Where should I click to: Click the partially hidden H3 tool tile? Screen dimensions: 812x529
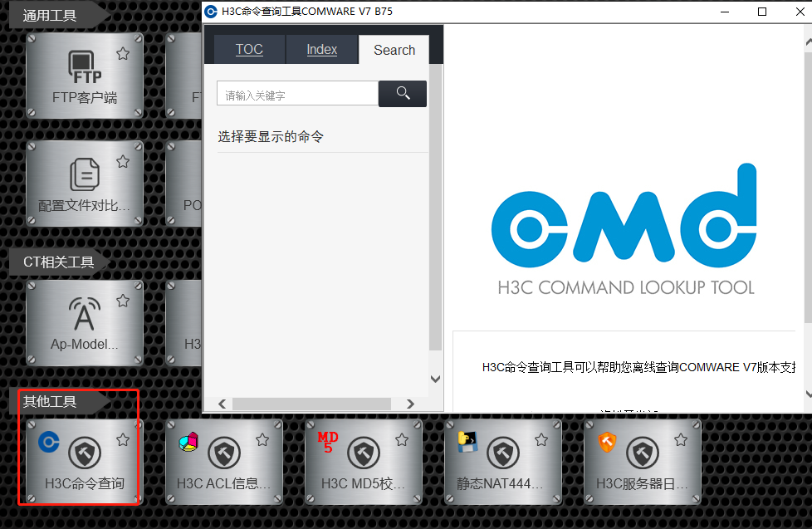[183, 323]
